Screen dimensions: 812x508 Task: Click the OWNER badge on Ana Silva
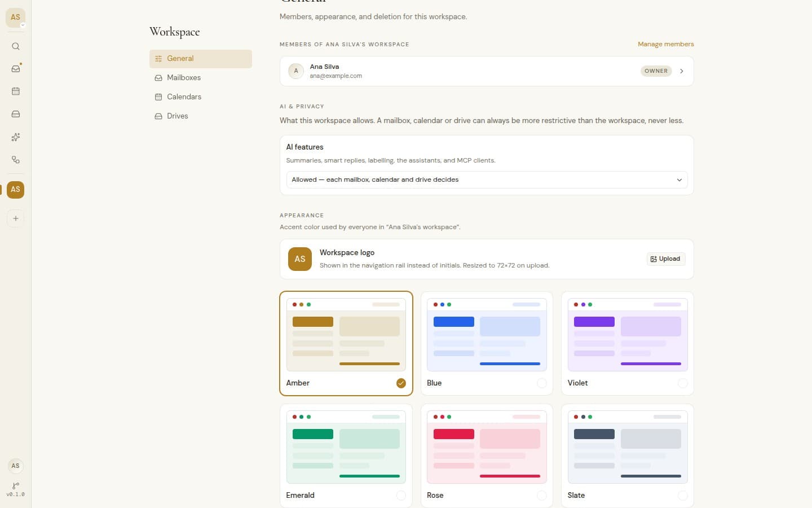[656, 71]
